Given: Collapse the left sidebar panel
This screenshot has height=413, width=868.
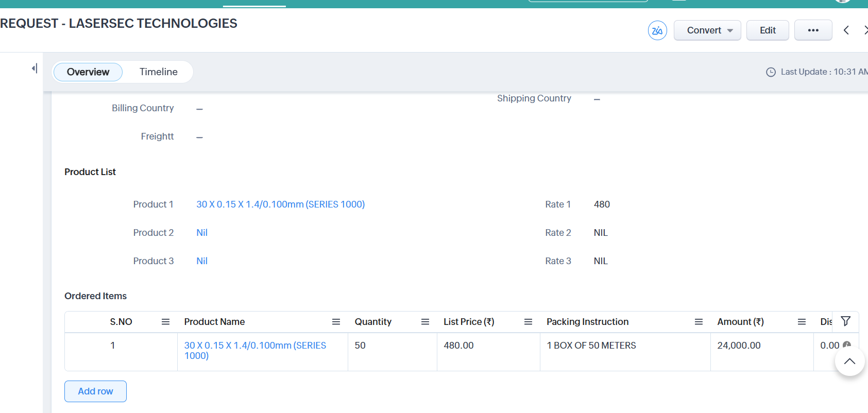Looking at the screenshot, I should (x=35, y=68).
